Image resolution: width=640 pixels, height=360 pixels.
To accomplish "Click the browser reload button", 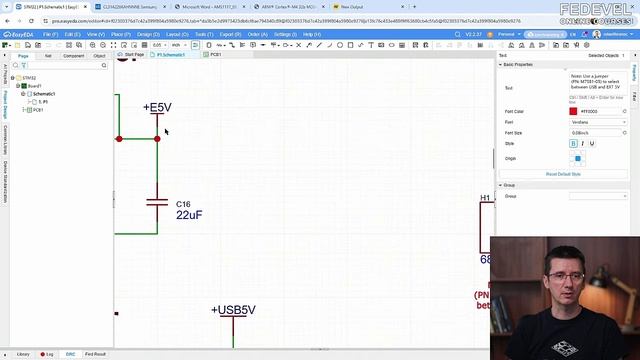I will pyautogui.click(x=31, y=21).
